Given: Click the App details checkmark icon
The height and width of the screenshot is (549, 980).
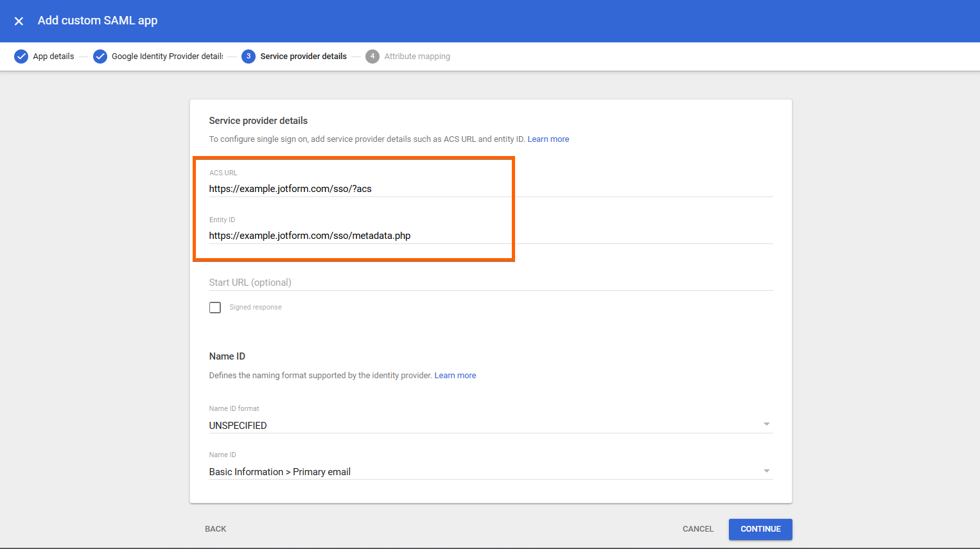Looking at the screenshot, I should 21,57.
